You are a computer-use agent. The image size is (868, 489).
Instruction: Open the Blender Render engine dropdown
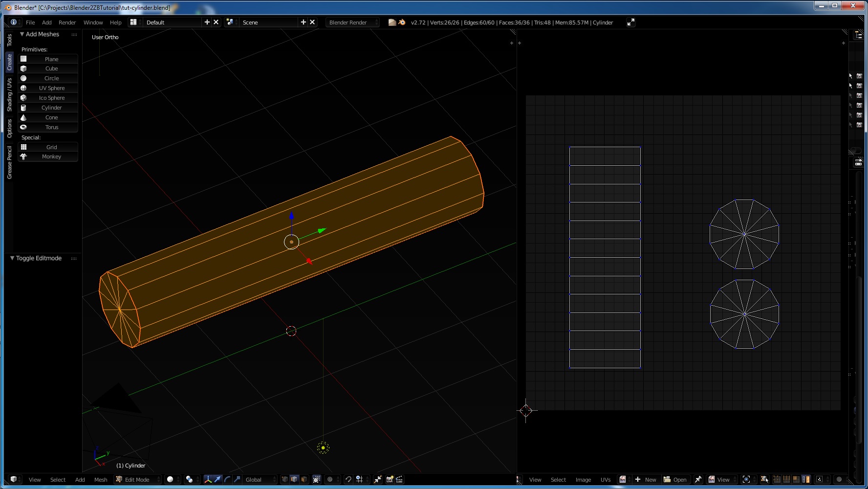tap(352, 22)
